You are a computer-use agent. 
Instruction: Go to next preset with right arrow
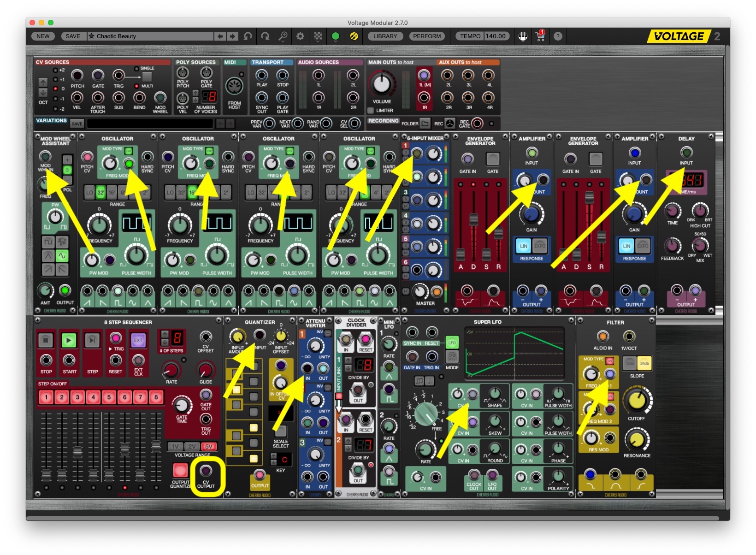click(233, 36)
